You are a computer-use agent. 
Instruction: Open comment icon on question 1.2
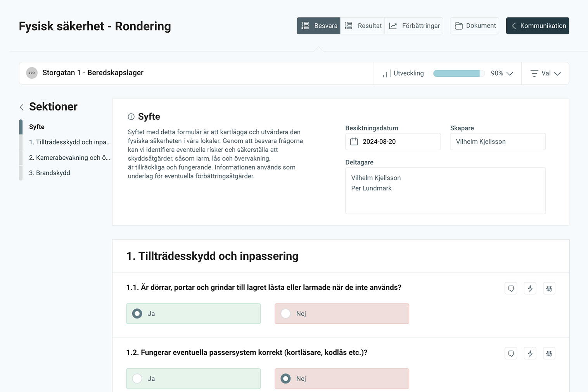coord(511,354)
